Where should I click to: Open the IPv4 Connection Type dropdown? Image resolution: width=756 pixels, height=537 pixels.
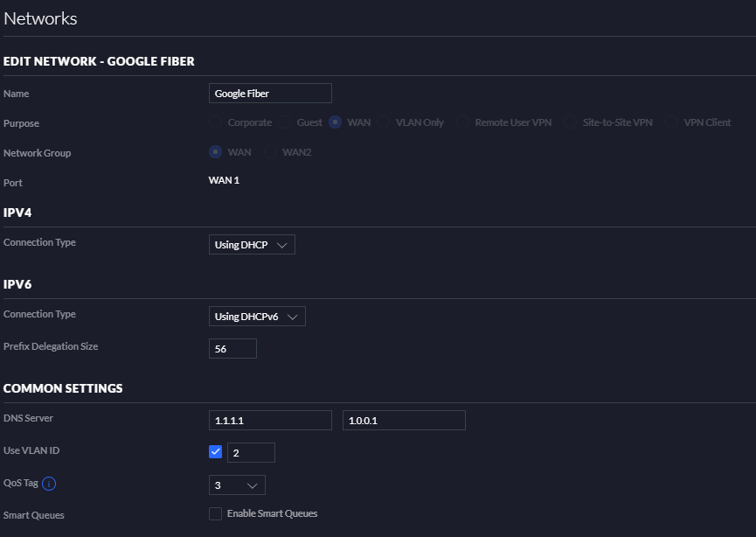pos(252,245)
